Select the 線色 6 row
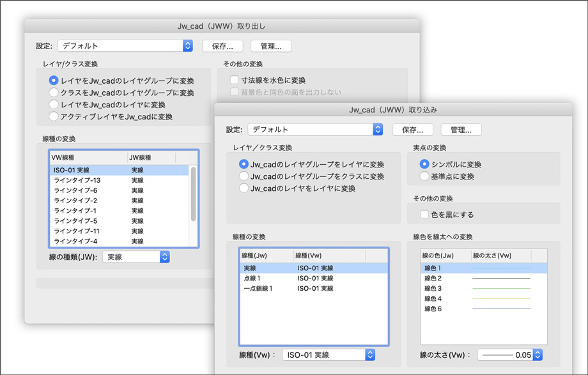This screenshot has height=375, width=588. tap(484, 309)
